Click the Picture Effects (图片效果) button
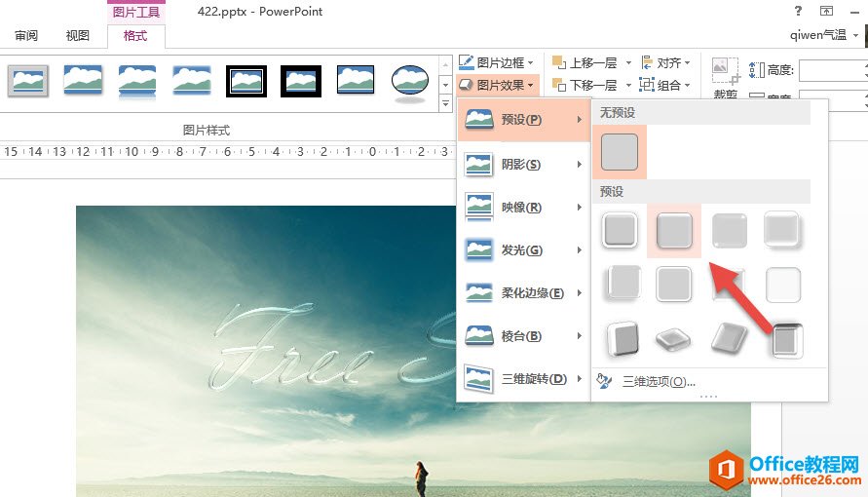The height and width of the screenshot is (497, 868). pos(496,85)
